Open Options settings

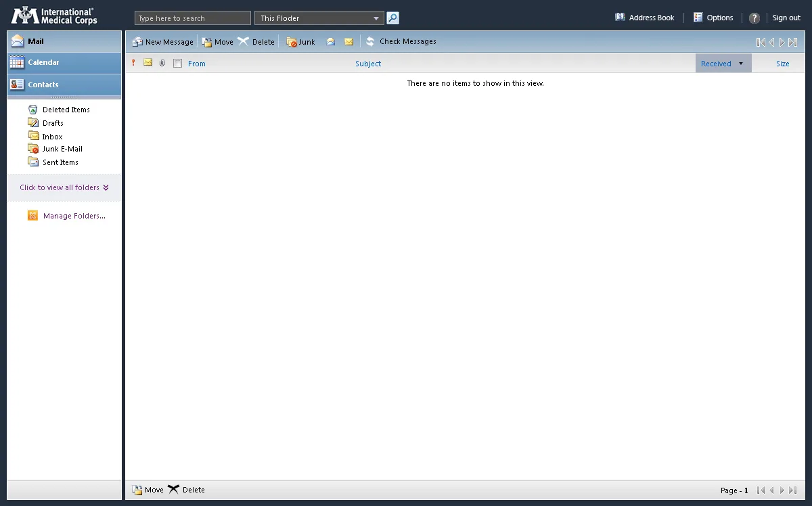(713, 18)
